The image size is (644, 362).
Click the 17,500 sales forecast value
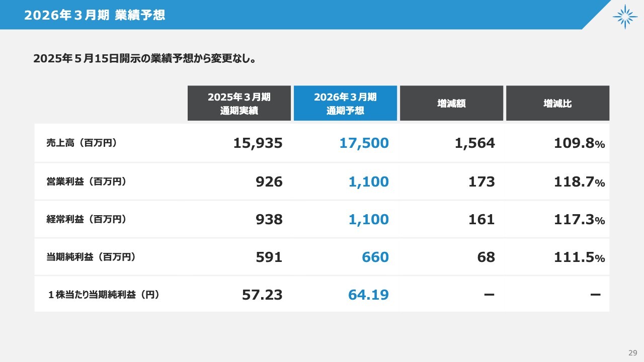[364, 143]
